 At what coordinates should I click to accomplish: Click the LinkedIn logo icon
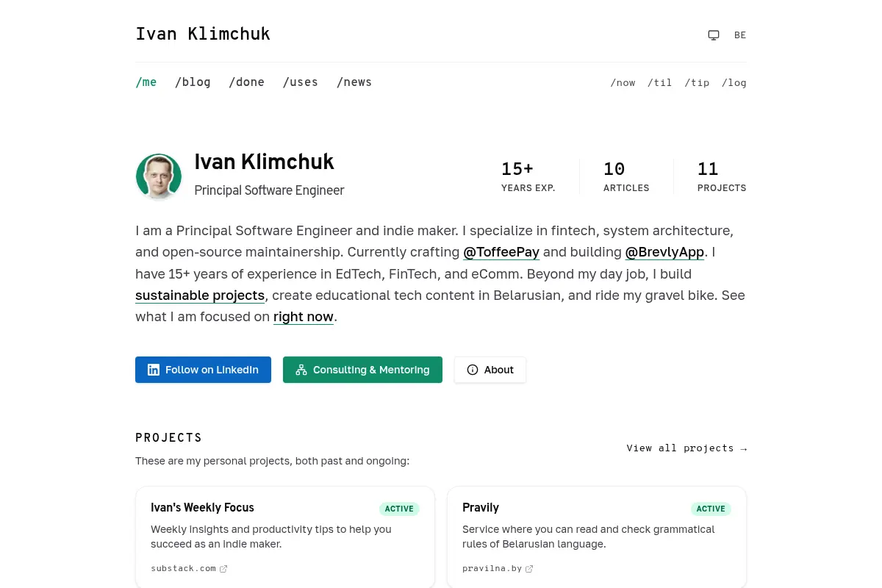(x=154, y=370)
